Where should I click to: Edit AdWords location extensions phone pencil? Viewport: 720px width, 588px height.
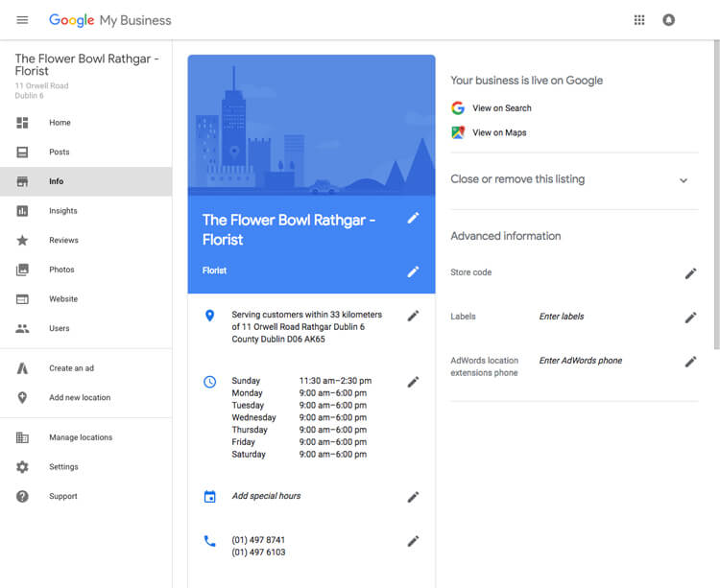(x=690, y=362)
